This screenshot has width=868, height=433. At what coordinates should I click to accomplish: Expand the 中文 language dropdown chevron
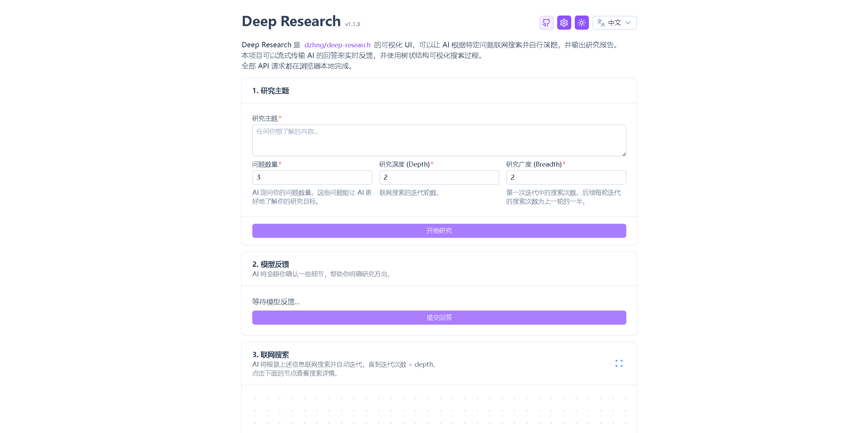click(628, 23)
